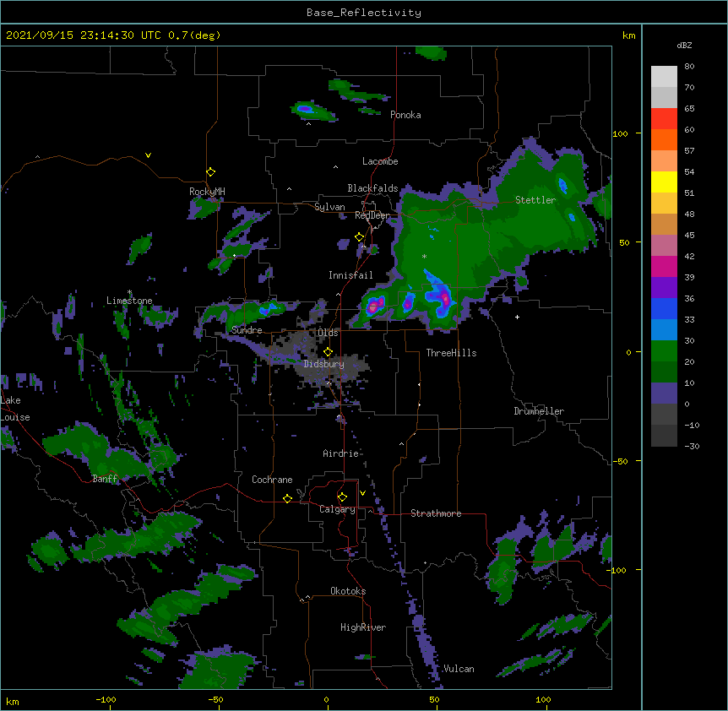
Task: Click the Olds town label
Action: coord(328,333)
